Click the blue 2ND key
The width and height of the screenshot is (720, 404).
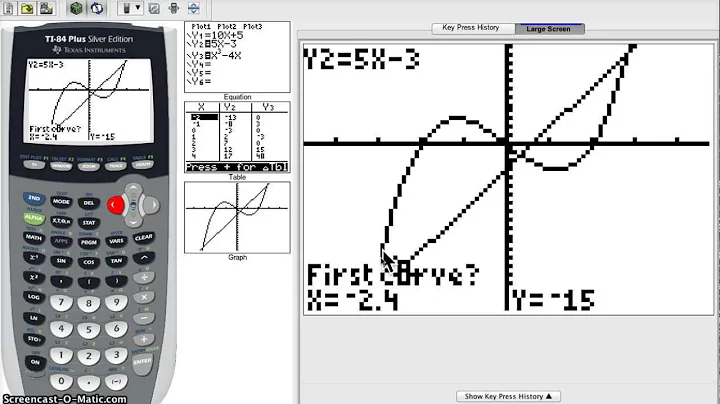click(34, 198)
